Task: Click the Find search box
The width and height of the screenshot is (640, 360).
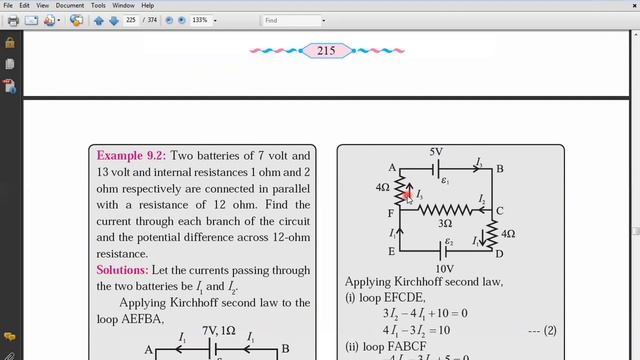Action: [291, 20]
